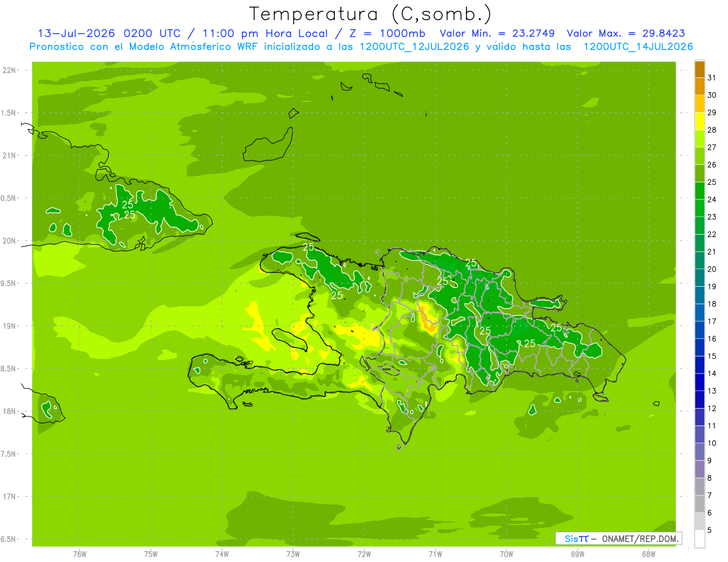Pick the purple 8–9 legend color
728x562 pixels.
click(699, 469)
